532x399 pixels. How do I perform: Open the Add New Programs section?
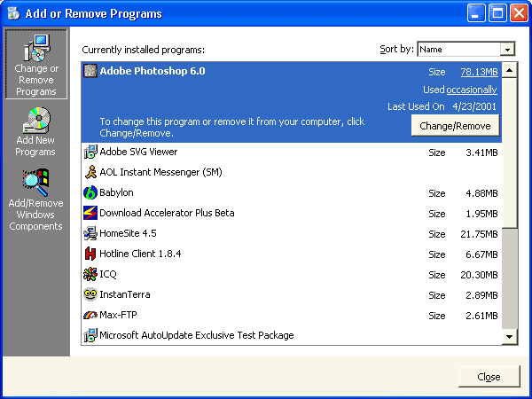tap(36, 132)
